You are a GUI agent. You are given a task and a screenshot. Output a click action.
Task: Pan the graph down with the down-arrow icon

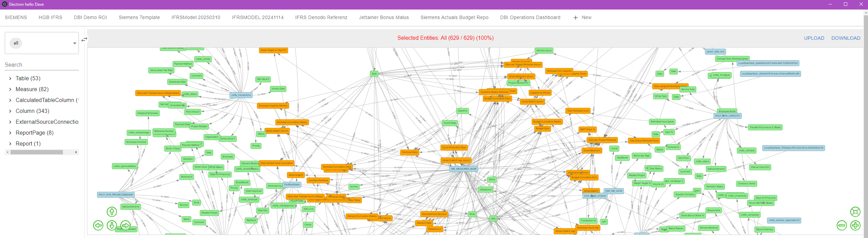112,225
